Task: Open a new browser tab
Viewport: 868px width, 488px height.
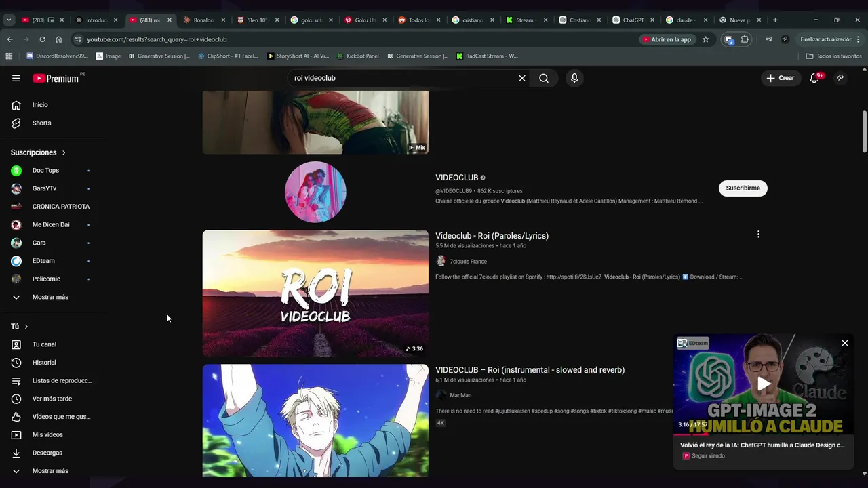Action: 775,20
